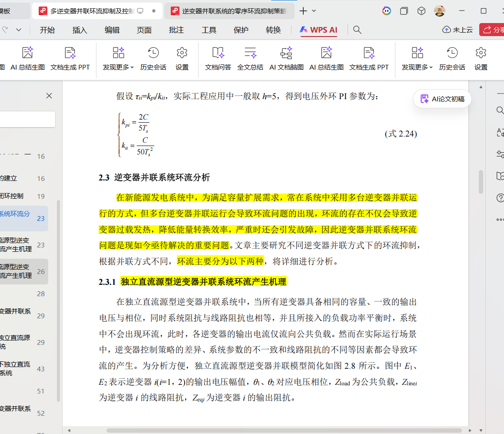Open the translate tool in right sidebar
The height and width of the screenshot is (434, 504).
(500, 132)
